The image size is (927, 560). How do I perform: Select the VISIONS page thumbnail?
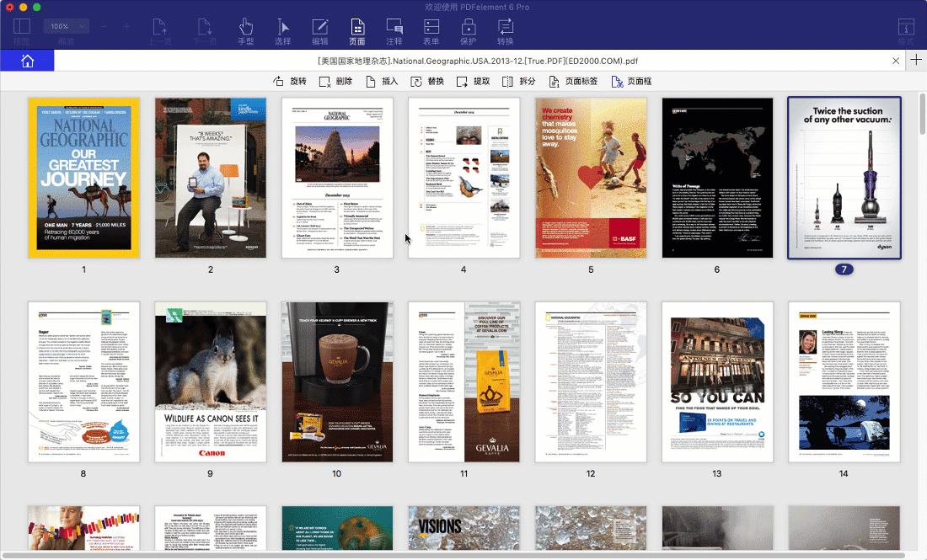pyautogui.click(x=464, y=528)
